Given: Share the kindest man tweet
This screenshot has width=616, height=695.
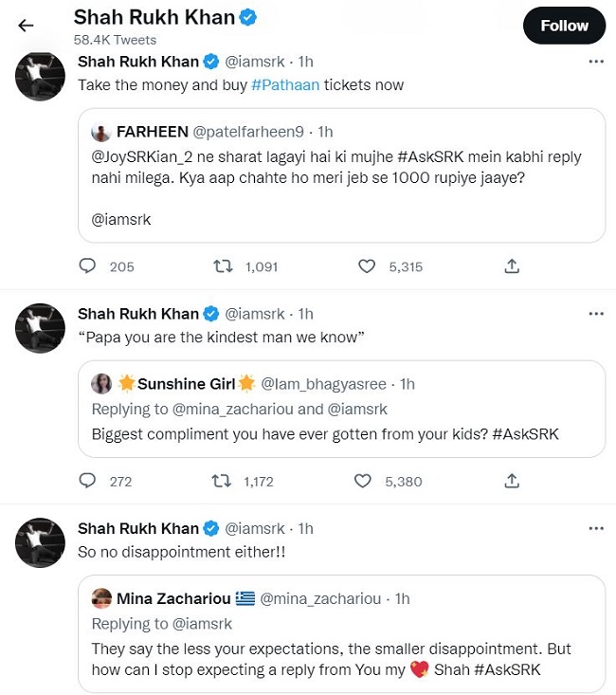Looking at the screenshot, I should click(512, 481).
